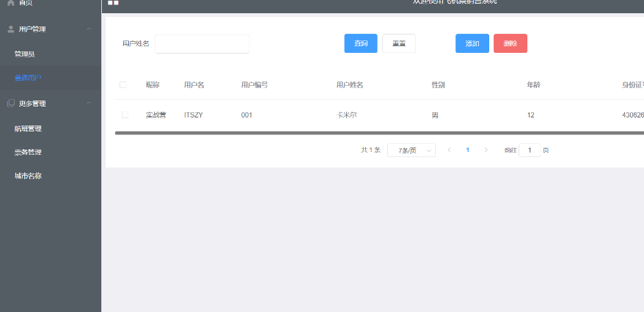This screenshot has height=312, width=644.
Task: Check the row checkbox for 实战营
Action: [125, 115]
